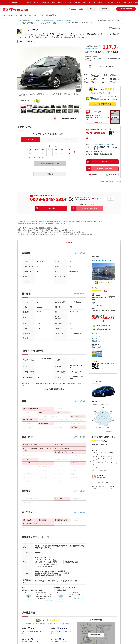Image resolution: width=138 pixels, height=644 pixels.
Task: Click the QR code in the lower contact banner
Action: pos(71,199)
